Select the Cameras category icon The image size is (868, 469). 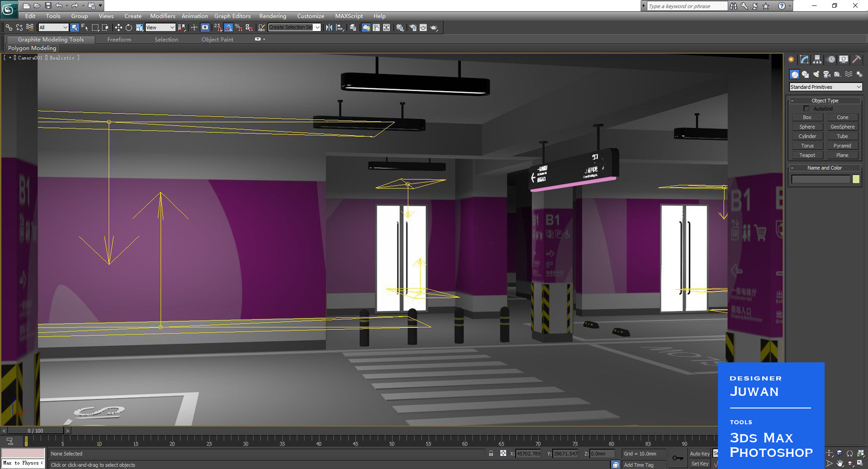(x=826, y=74)
